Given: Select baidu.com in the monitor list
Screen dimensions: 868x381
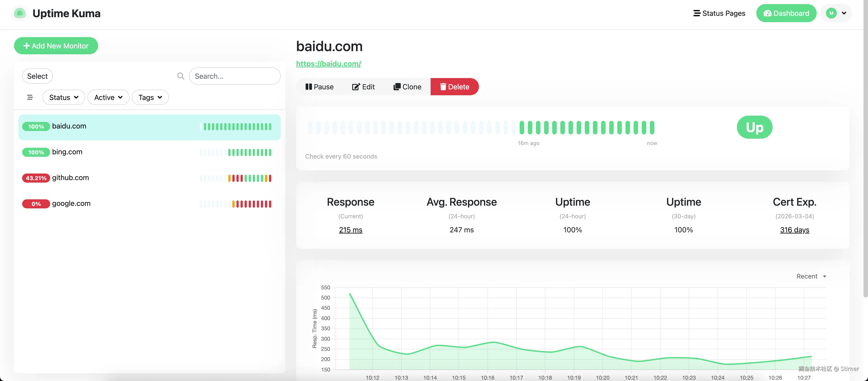Looking at the screenshot, I should 150,127.
